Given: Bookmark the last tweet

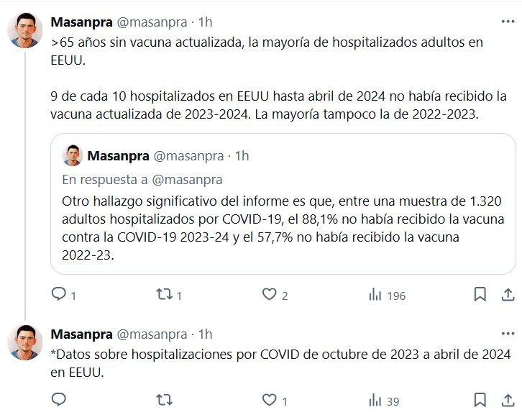Looking at the screenshot, I should 480,401.
